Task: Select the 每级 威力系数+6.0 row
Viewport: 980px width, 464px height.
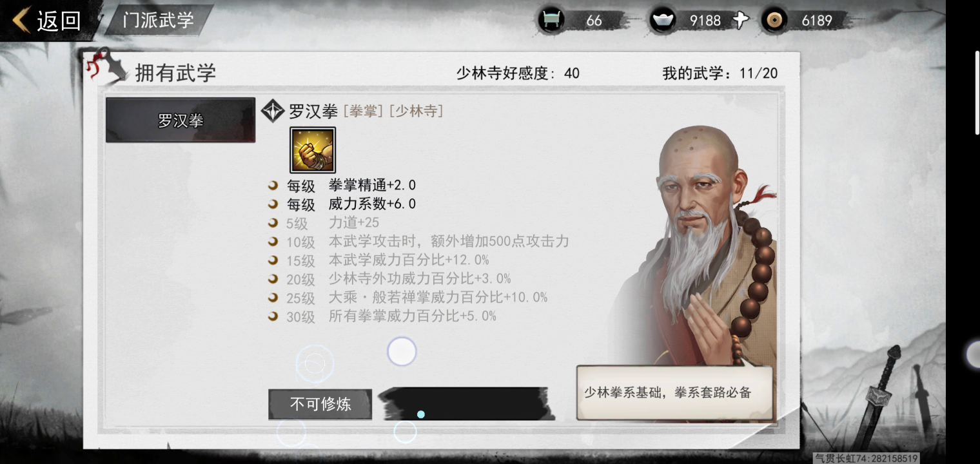Action: (x=342, y=204)
